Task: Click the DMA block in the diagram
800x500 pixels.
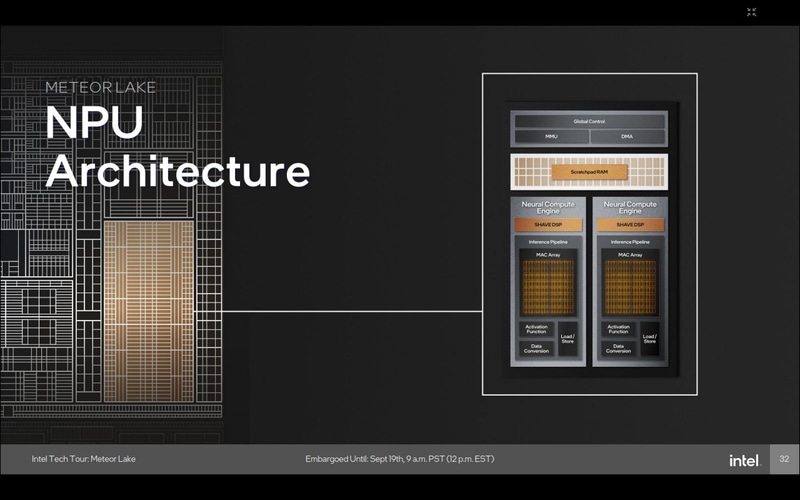Action: (x=627, y=137)
